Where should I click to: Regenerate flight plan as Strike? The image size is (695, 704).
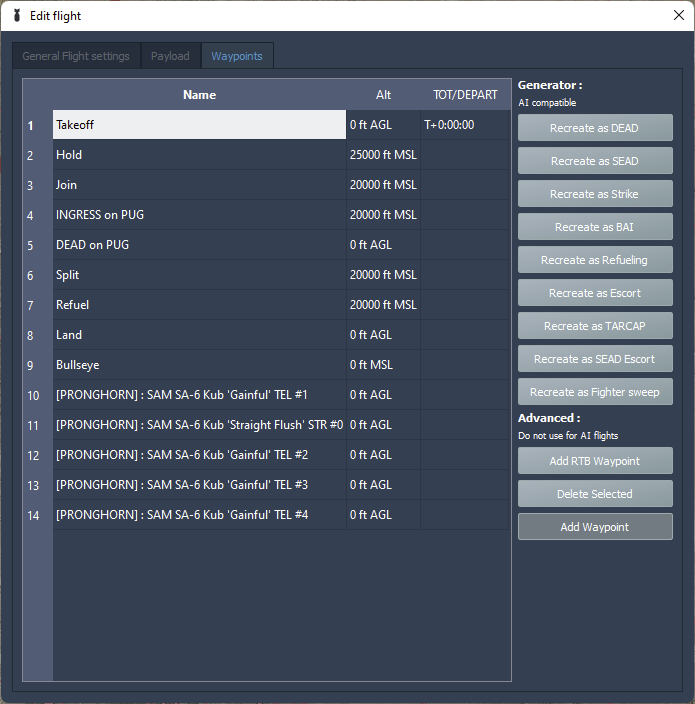(x=595, y=194)
